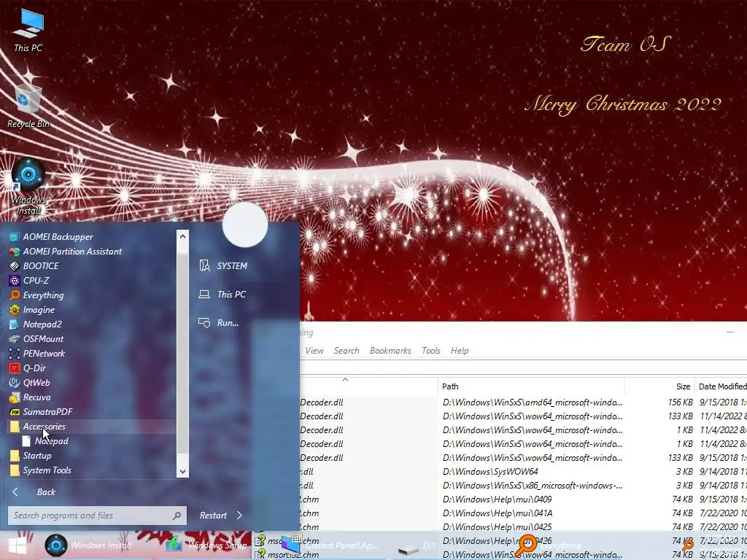Open SYSTEM from start menu right pane

223,265
